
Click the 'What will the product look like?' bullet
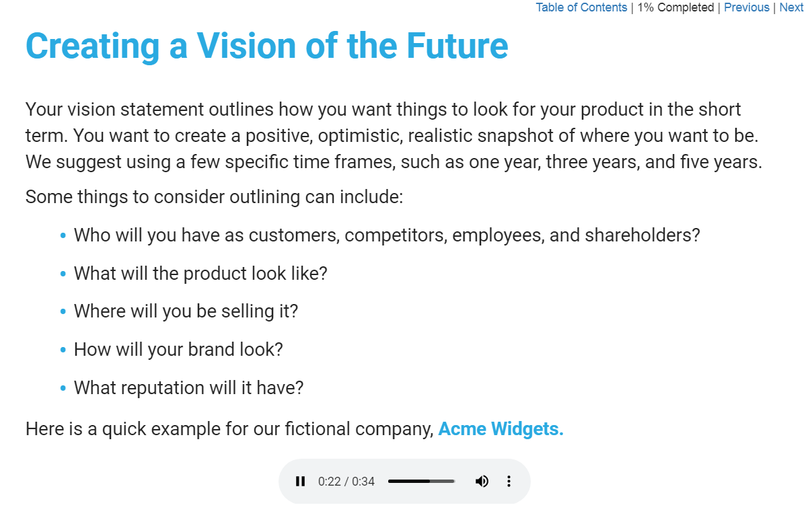200,274
